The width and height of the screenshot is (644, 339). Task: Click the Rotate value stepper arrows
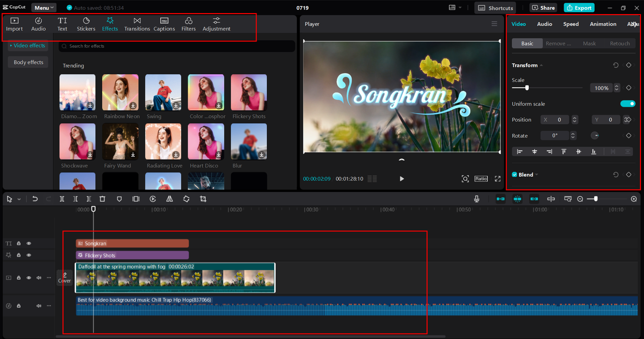click(573, 136)
